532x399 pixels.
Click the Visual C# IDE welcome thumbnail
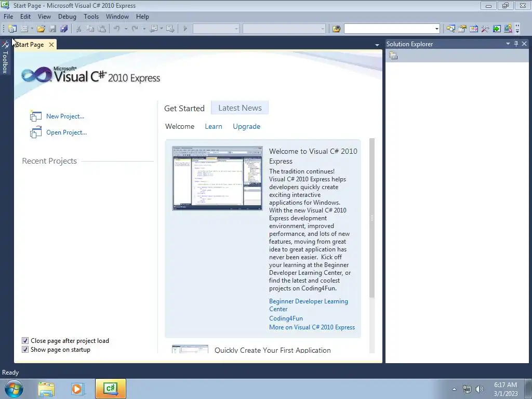217,178
